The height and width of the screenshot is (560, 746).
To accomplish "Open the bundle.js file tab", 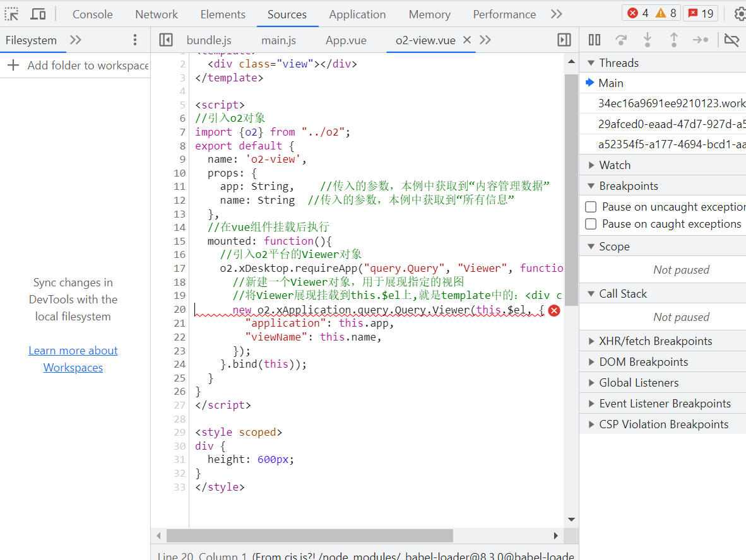I will (x=209, y=40).
